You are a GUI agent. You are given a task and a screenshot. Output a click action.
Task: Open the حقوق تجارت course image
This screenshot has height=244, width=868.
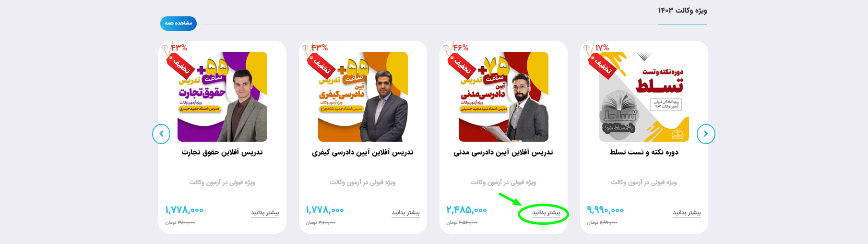coord(222,97)
